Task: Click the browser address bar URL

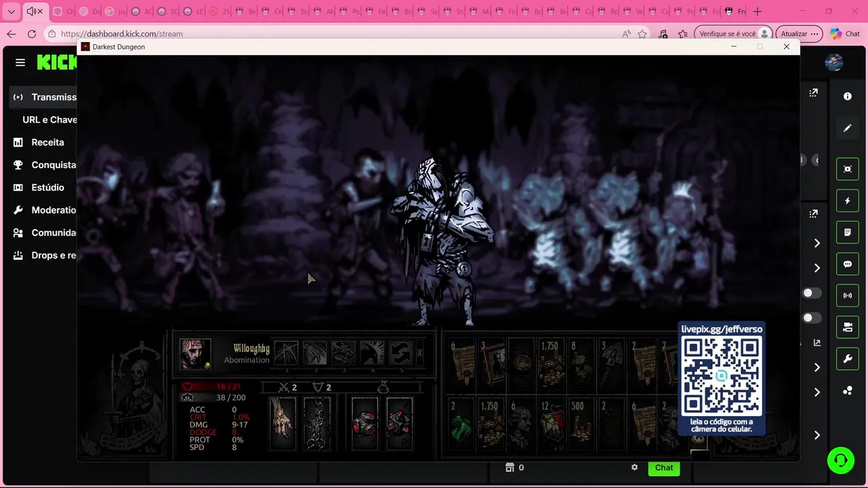Action: [x=121, y=34]
